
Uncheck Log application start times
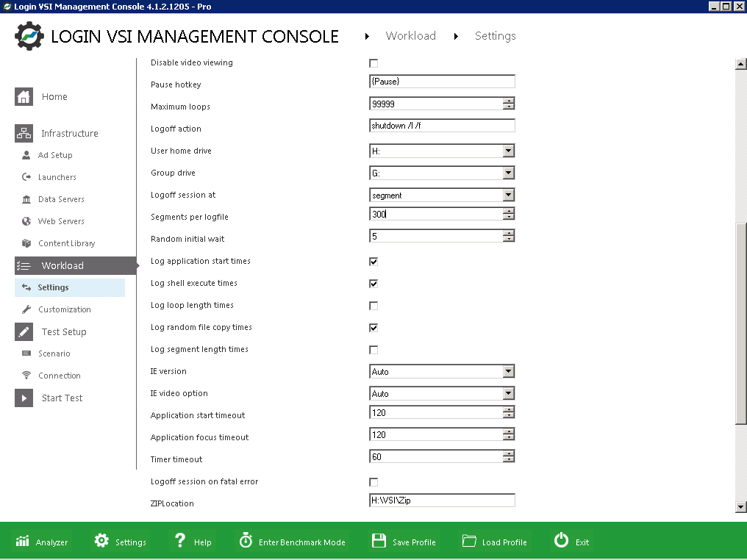click(373, 262)
